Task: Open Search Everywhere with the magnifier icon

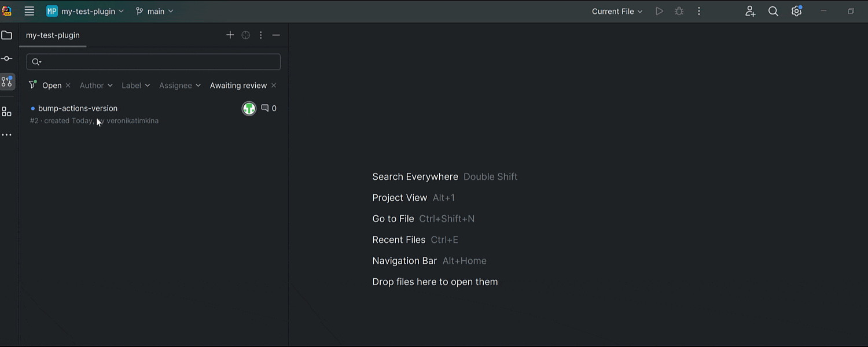Action: click(773, 11)
